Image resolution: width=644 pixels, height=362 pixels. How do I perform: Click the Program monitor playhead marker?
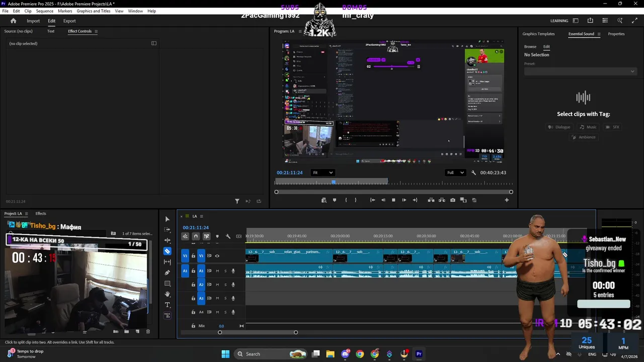tap(333, 182)
